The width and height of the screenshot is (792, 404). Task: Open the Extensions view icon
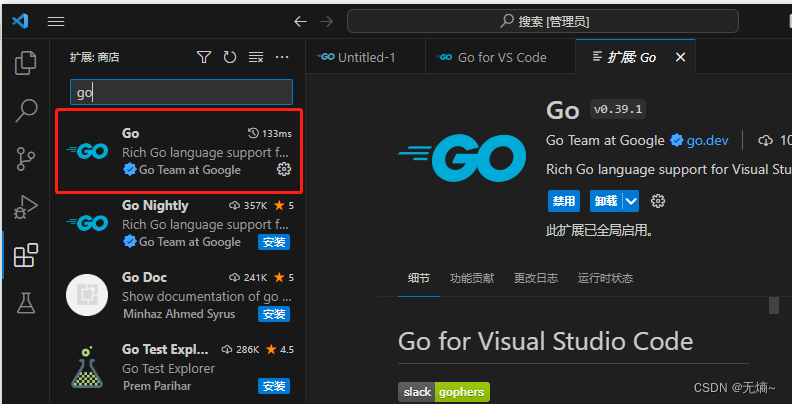pos(26,255)
